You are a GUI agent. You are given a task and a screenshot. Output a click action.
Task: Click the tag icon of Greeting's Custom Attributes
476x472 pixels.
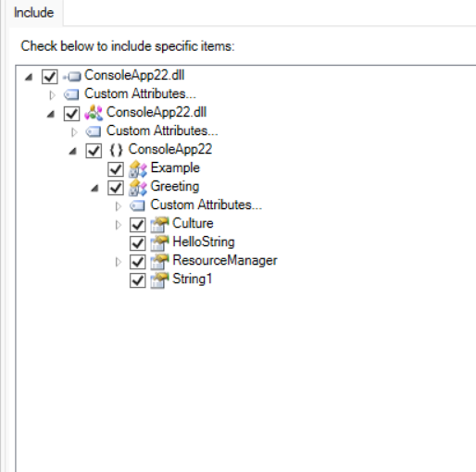[137, 205]
